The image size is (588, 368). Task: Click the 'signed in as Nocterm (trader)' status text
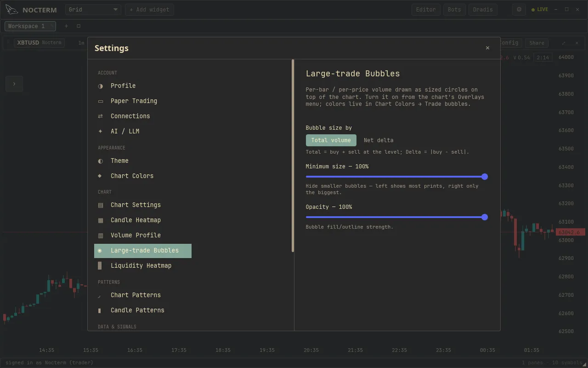coord(49,362)
